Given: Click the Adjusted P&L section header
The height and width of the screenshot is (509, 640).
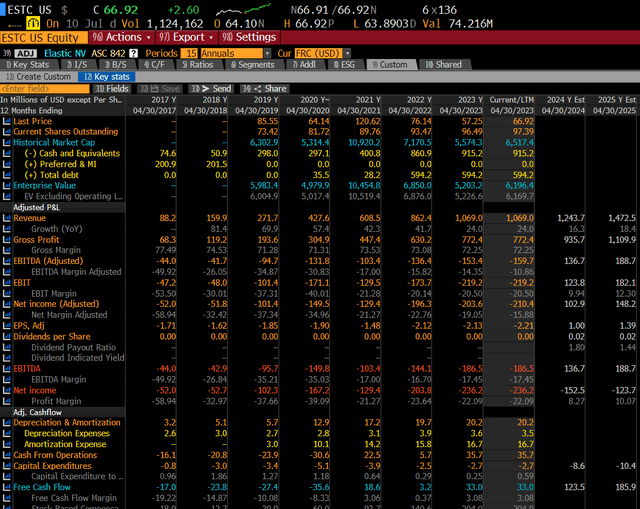Looking at the screenshot, I should tap(36, 207).
